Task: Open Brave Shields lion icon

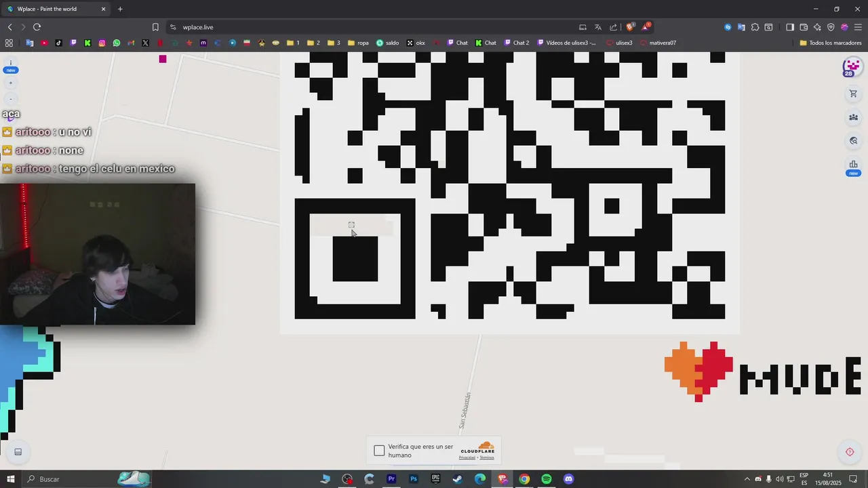Action: click(630, 27)
